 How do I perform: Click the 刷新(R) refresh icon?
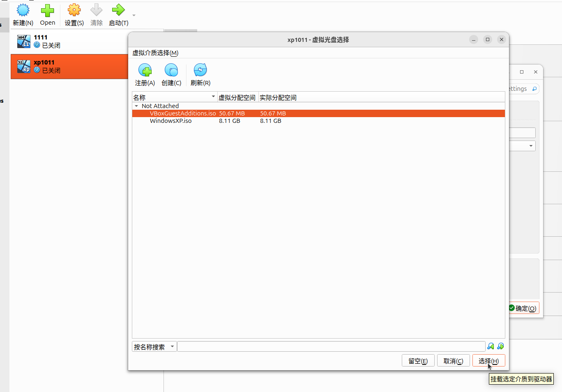point(200,70)
